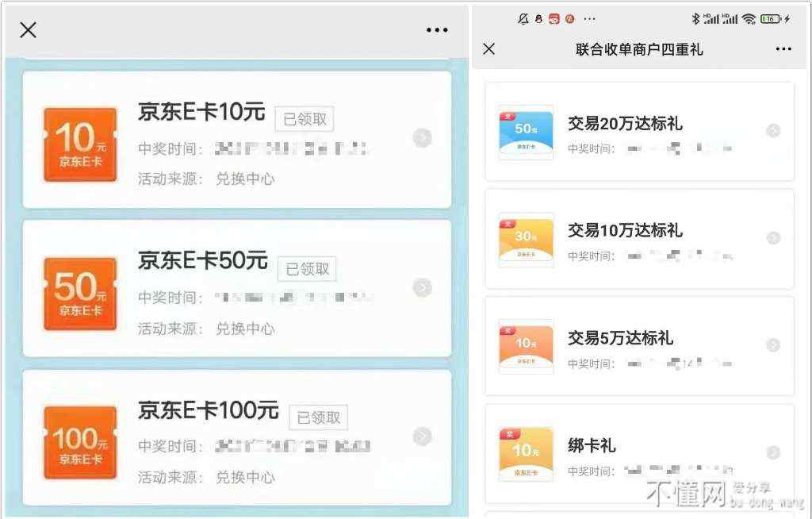Tap the orange round notification icon in status bar
This screenshot has width=812, height=519.
pyautogui.click(x=570, y=19)
